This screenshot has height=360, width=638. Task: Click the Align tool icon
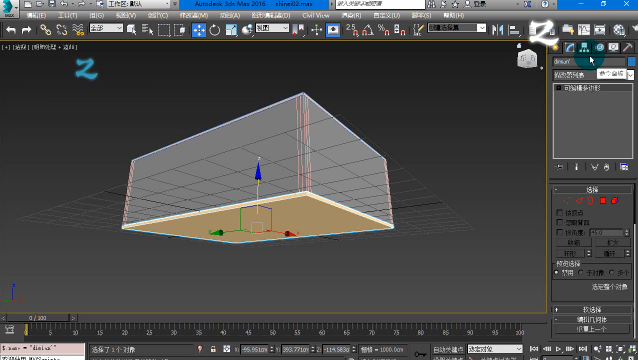click(514, 30)
